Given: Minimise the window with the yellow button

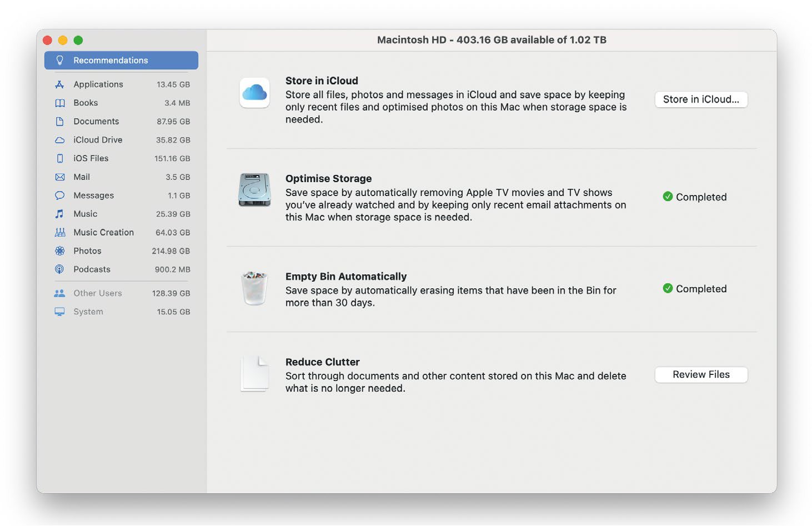Looking at the screenshot, I should (x=63, y=40).
